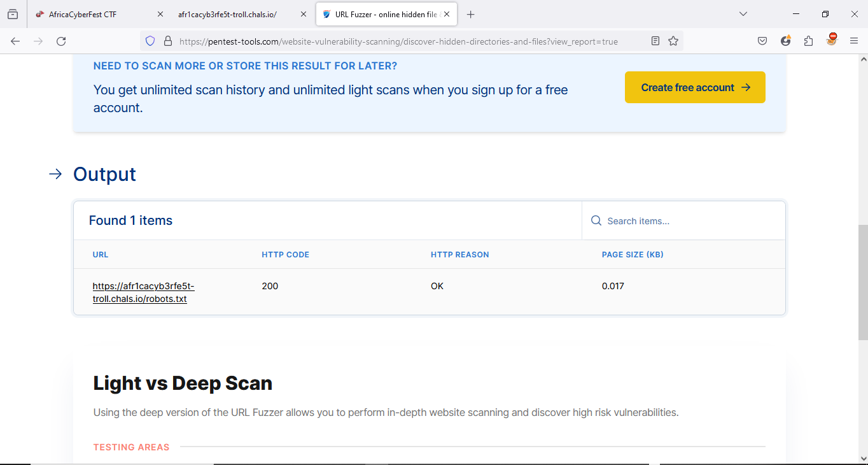Click the HTTP CODE column header
Screen dimensions: 868x465
pyautogui.click(x=285, y=255)
